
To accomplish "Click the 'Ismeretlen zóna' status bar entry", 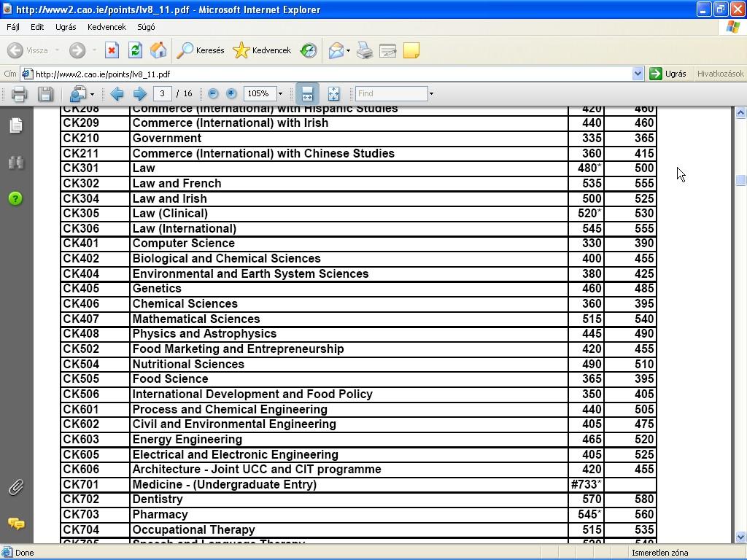I will [x=659, y=553].
